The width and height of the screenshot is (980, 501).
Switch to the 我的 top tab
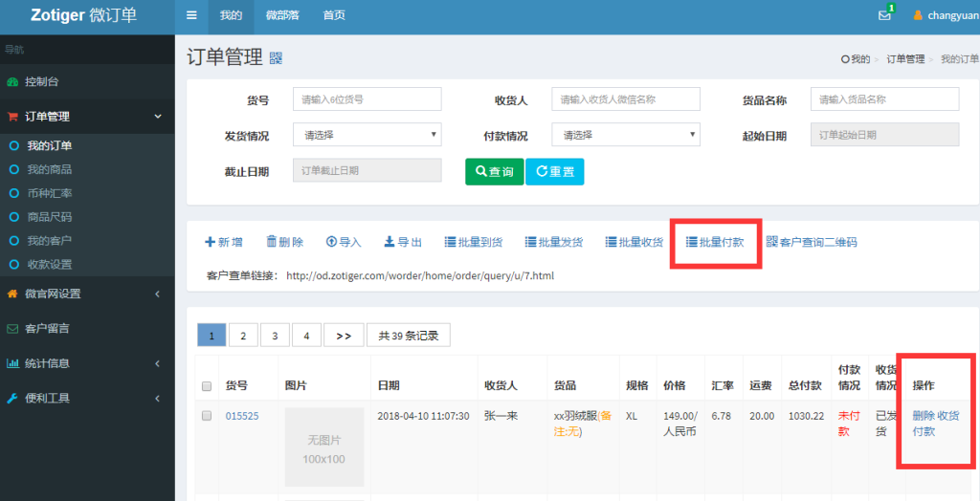click(x=231, y=15)
